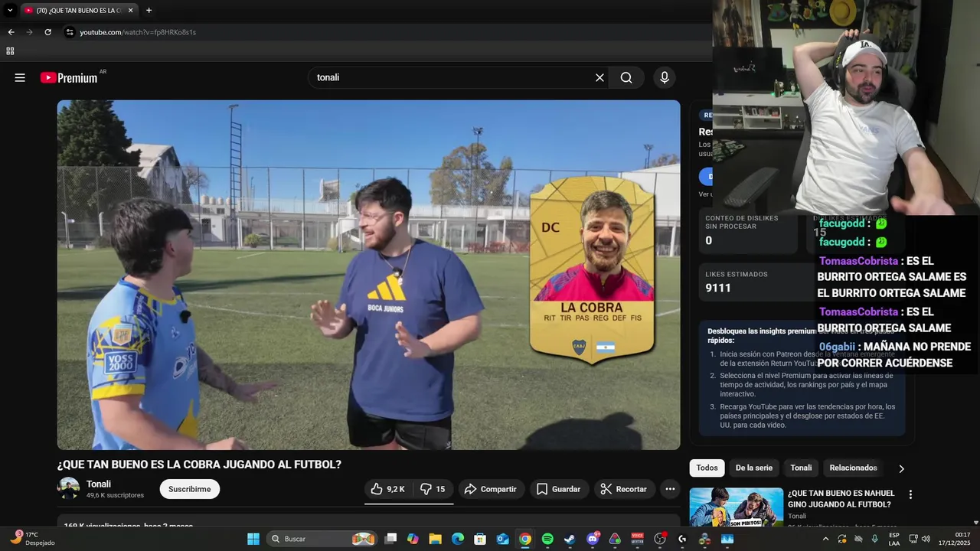980x551 pixels.
Task: Click the Compartir share button
Action: click(491, 489)
